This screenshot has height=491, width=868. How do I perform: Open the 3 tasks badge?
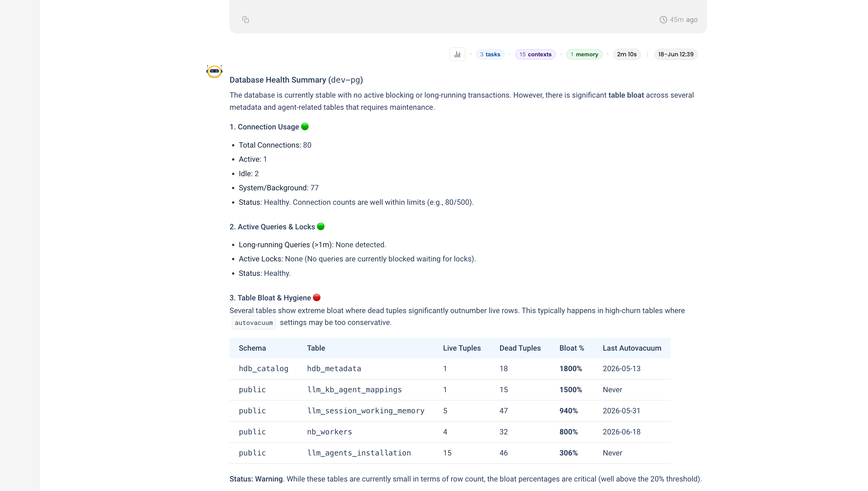pos(490,54)
